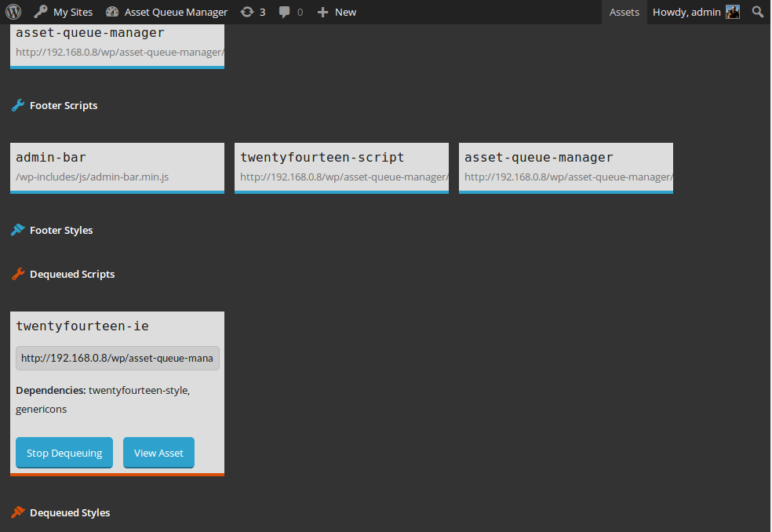Screen dimensions: 772x532
Task: Open Asset Queue Manager site menu
Action: (x=166, y=12)
